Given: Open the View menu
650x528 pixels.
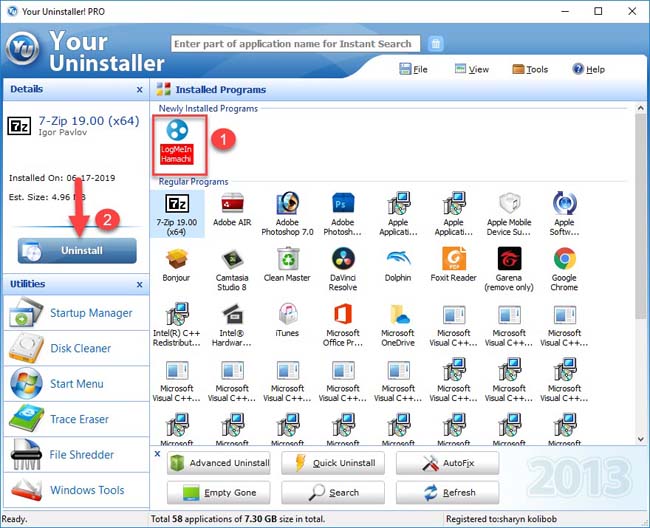Looking at the screenshot, I should pyautogui.click(x=472, y=69).
